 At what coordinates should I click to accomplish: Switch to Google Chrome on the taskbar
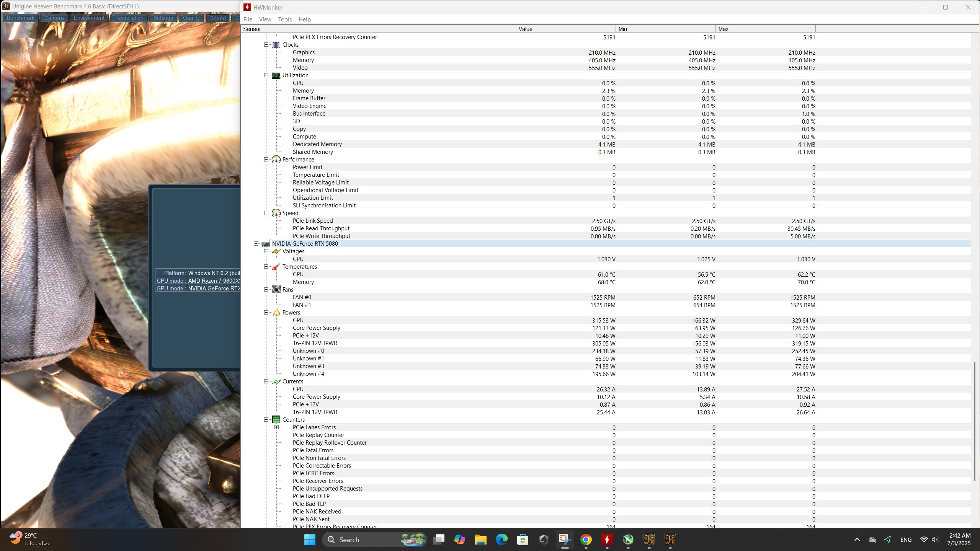pos(586,540)
